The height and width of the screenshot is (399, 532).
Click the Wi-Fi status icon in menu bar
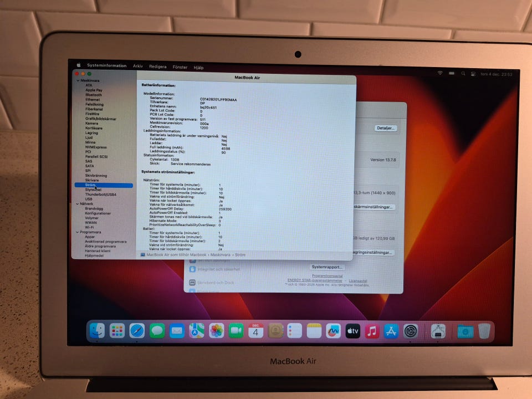pyautogui.click(x=440, y=73)
